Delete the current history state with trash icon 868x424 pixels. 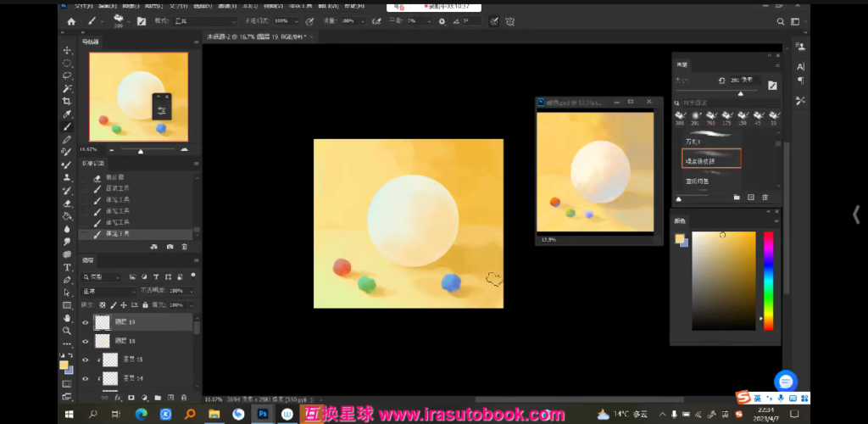pyautogui.click(x=184, y=247)
